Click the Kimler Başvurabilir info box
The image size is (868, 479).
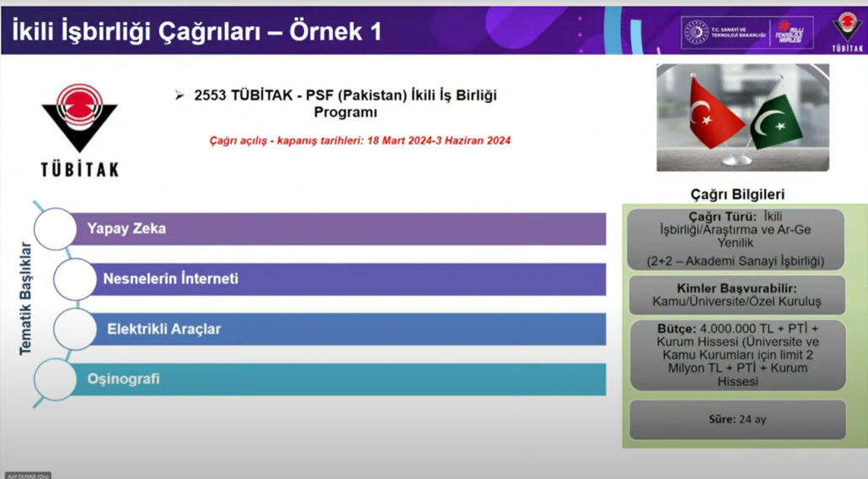point(737,294)
